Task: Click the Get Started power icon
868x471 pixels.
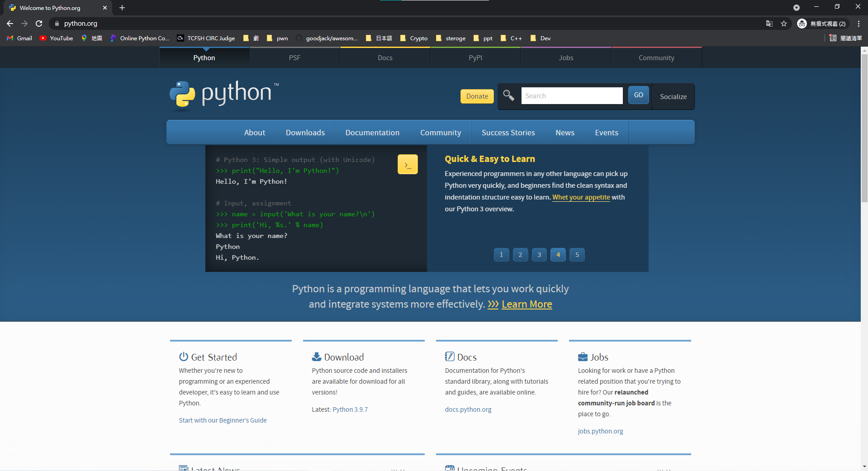Action: pos(184,357)
